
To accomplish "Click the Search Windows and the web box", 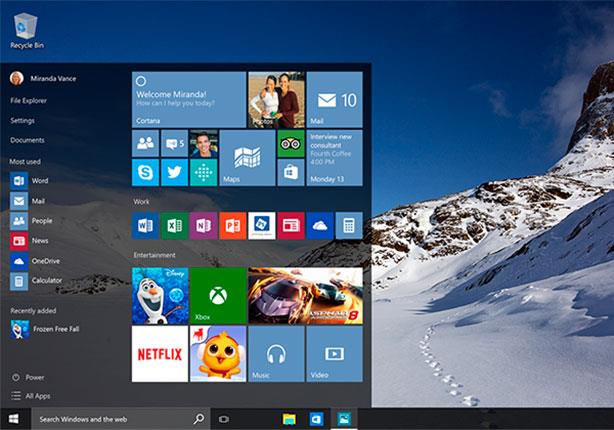I will coord(121,419).
